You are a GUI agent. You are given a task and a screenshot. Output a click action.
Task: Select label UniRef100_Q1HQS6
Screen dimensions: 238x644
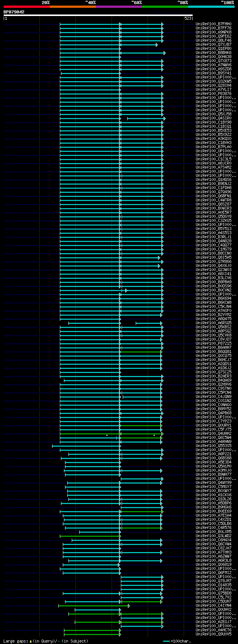coord(213,180)
